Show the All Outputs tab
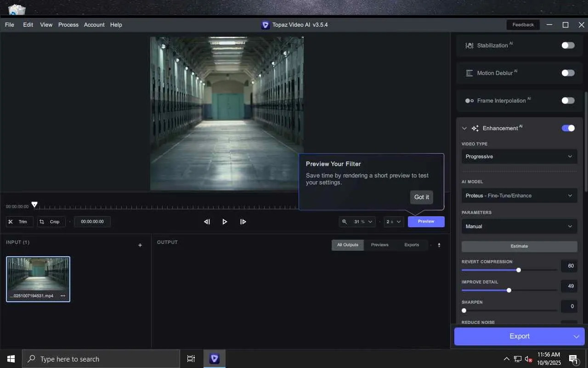Image resolution: width=588 pixels, height=368 pixels. (x=348, y=245)
